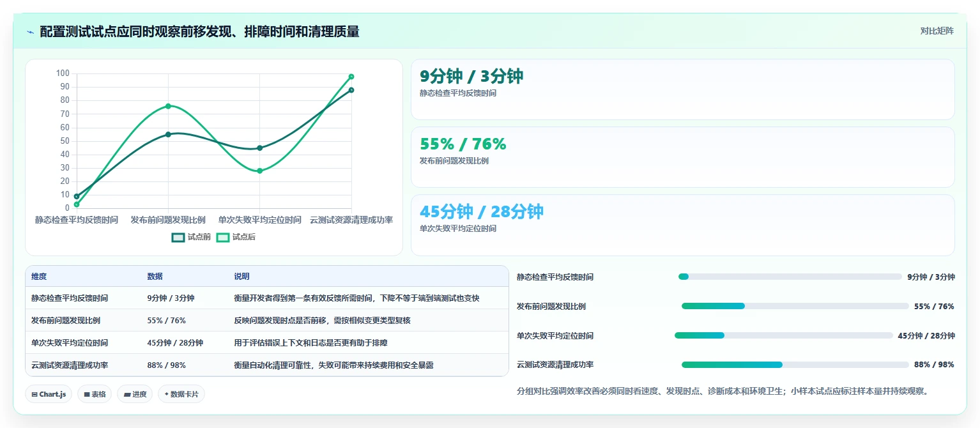Click the Chart.js chip icon
This screenshot has width=980, height=428.
pos(34,395)
